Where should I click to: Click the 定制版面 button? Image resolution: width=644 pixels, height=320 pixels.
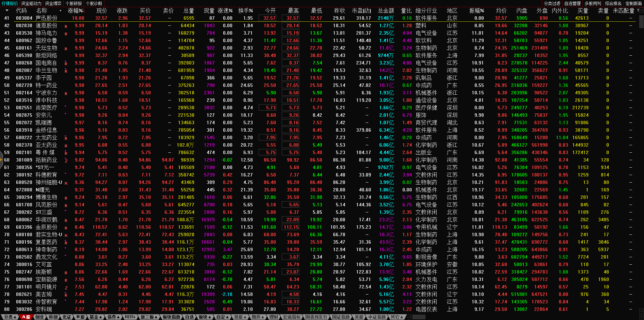tap(633, 3)
